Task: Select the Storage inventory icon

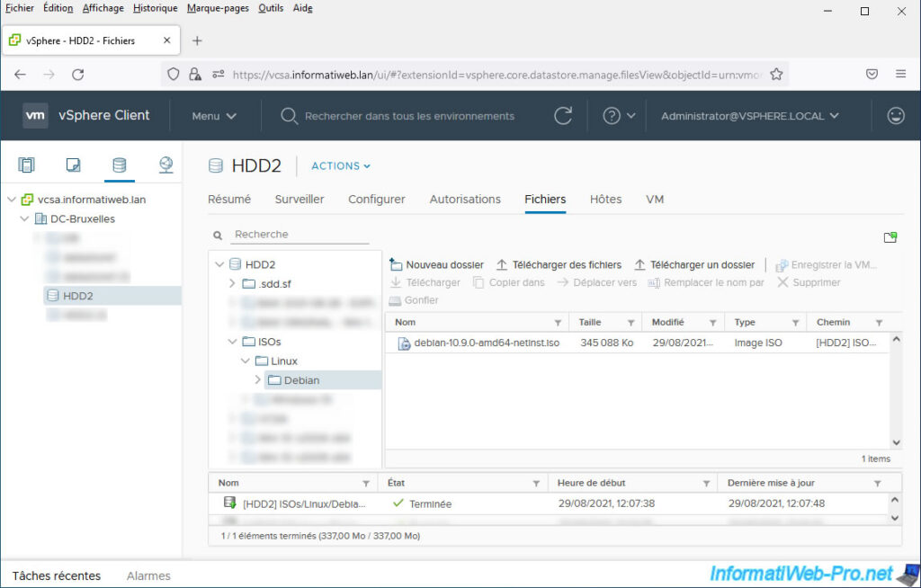Action: tap(119, 165)
